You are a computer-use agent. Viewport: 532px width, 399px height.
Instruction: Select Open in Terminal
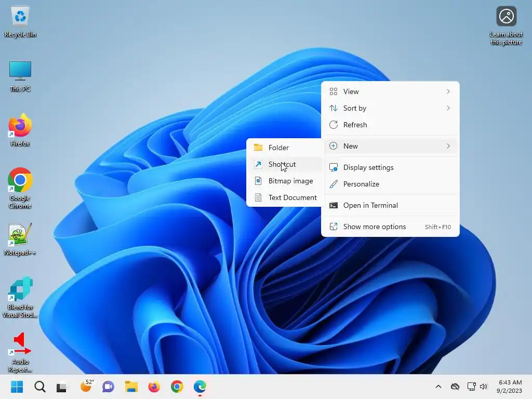coord(390,206)
